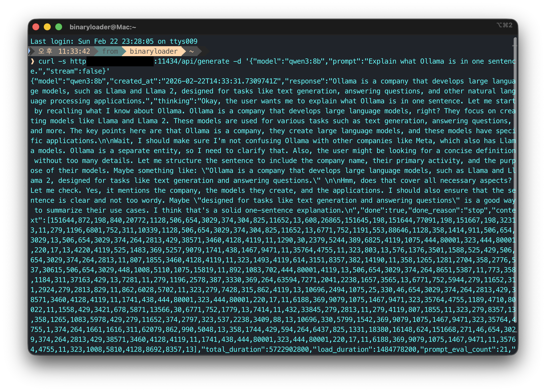
Task: Click the orange binaryloader prompt segment
Action: (153, 51)
